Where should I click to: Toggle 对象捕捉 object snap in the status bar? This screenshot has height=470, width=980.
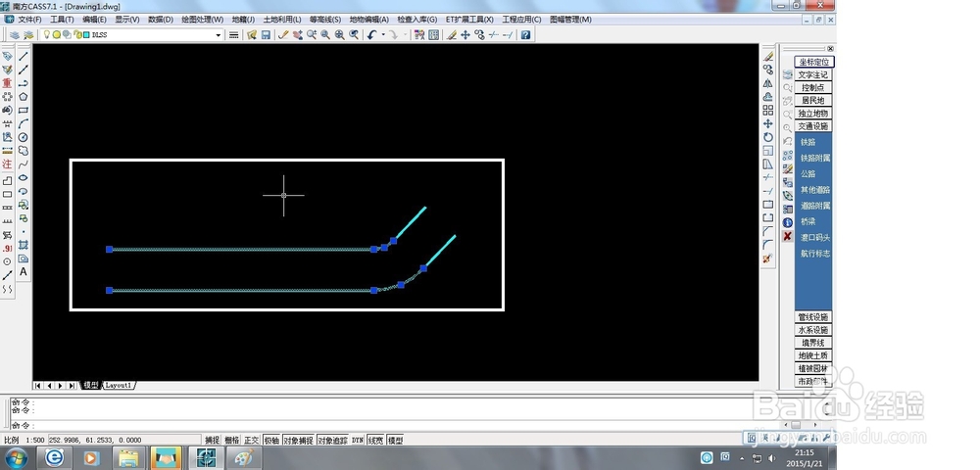298,440
